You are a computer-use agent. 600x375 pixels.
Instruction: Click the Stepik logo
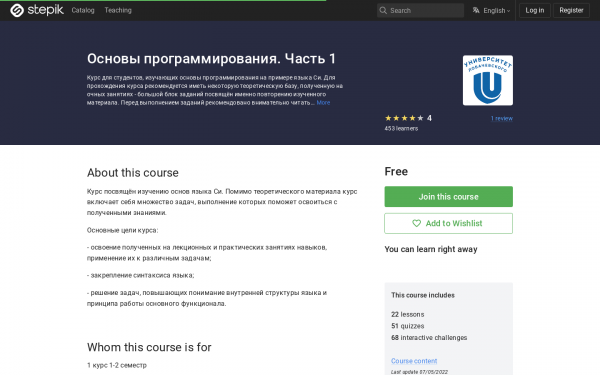[37, 10]
